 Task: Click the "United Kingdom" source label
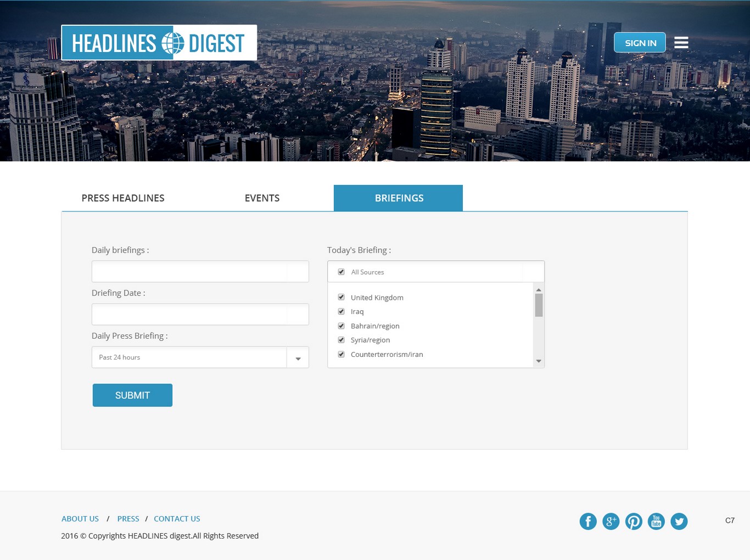point(377,298)
